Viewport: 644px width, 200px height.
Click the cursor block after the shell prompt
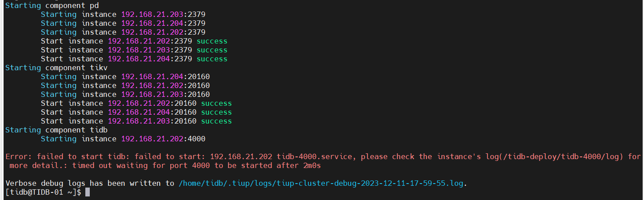click(x=88, y=192)
